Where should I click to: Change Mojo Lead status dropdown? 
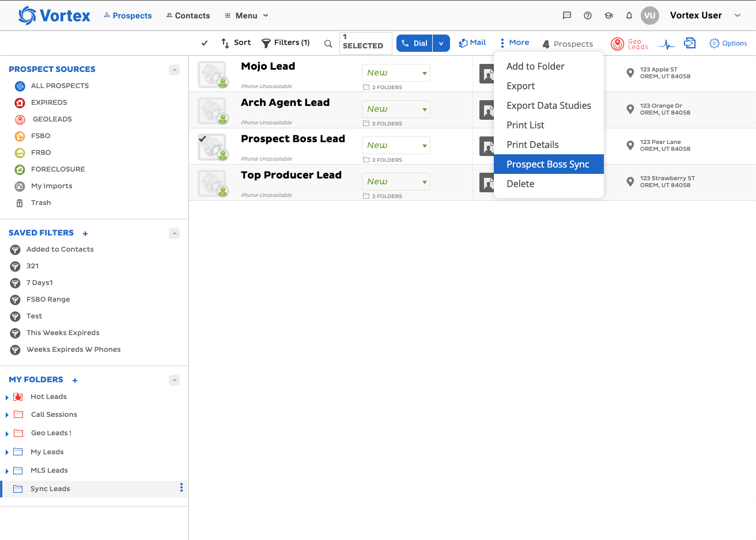[396, 73]
